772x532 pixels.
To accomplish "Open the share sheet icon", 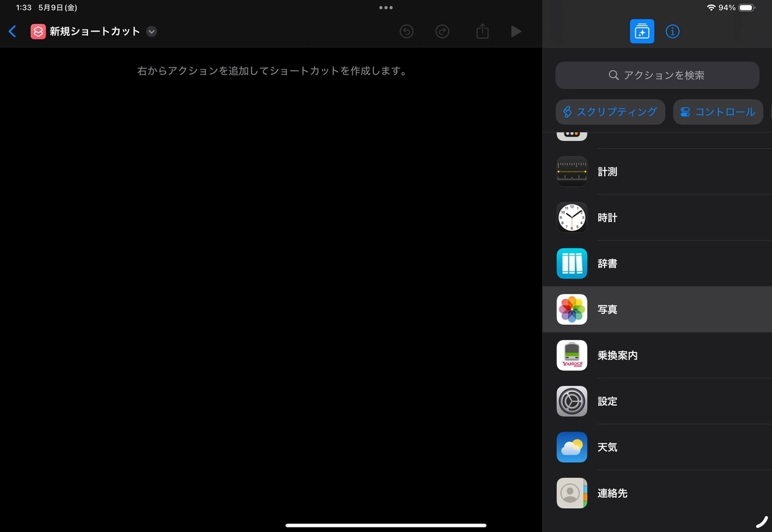I will [x=482, y=31].
